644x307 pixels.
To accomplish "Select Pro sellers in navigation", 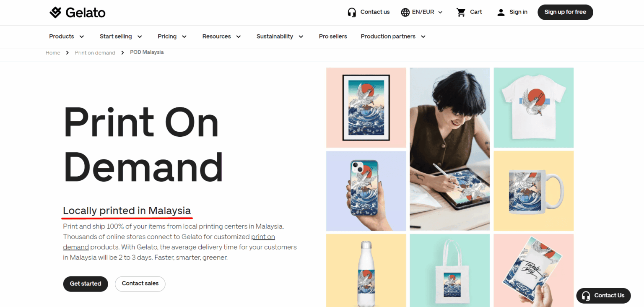I will pos(333,36).
